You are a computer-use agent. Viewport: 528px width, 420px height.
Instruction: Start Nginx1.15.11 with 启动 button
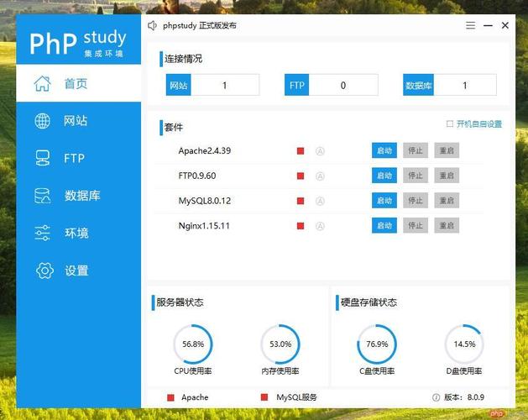pos(384,225)
